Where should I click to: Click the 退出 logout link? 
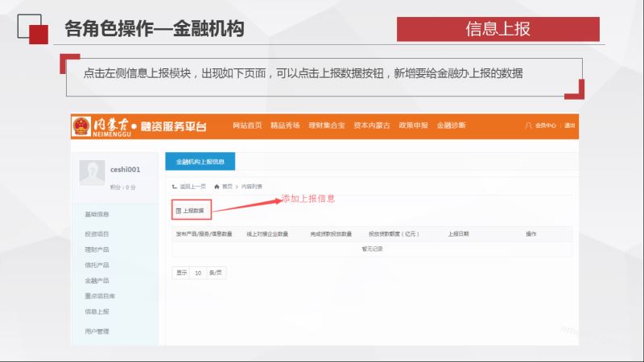pyautogui.click(x=570, y=125)
